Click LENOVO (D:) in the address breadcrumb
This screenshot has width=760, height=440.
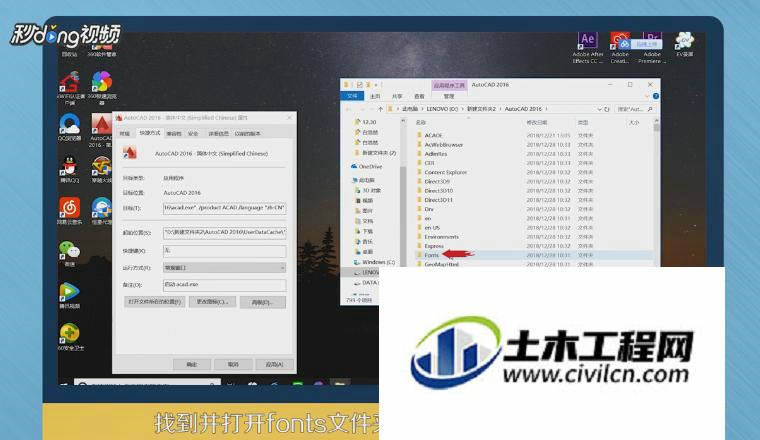[x=442, y=109]
